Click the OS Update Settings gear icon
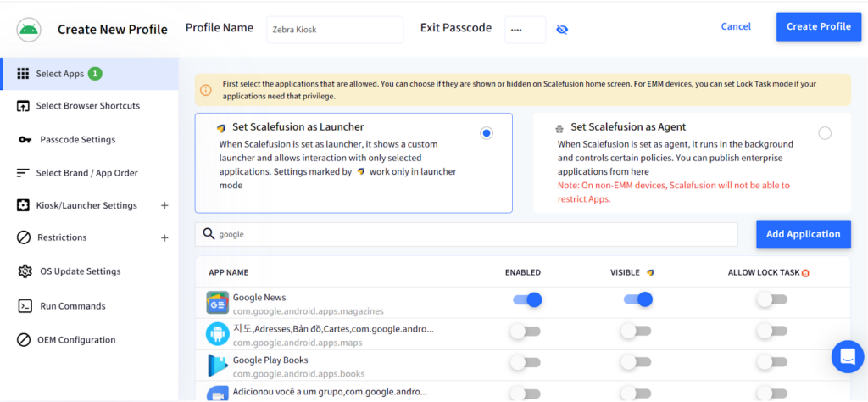The height and width of the screenshot is (402, 868). click(x=25, y=271)
